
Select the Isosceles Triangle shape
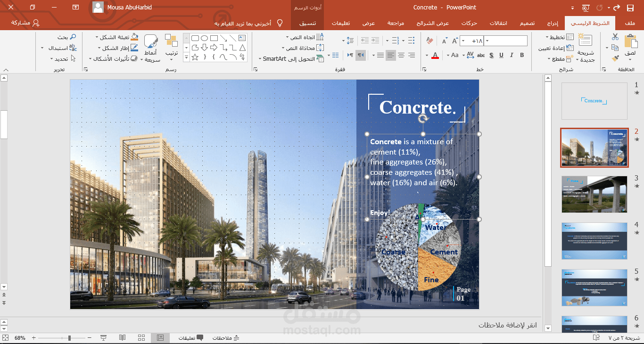(x=242, y=48)
